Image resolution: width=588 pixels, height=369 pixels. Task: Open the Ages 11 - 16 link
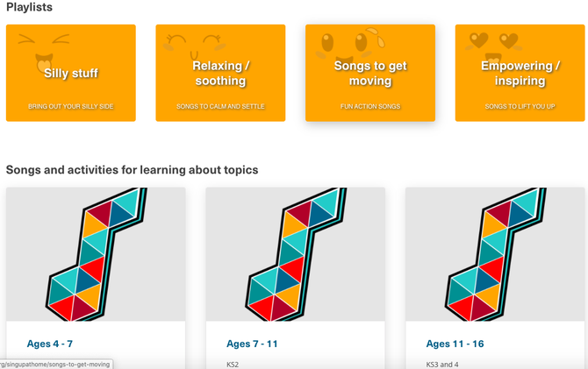tap(455, 344)
